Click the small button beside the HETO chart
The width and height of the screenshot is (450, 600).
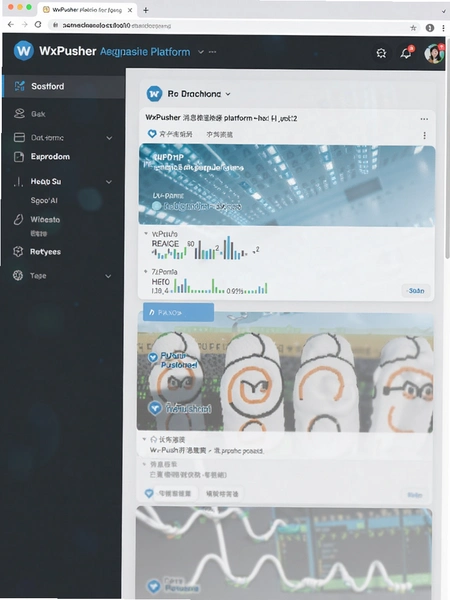point(416,291)
